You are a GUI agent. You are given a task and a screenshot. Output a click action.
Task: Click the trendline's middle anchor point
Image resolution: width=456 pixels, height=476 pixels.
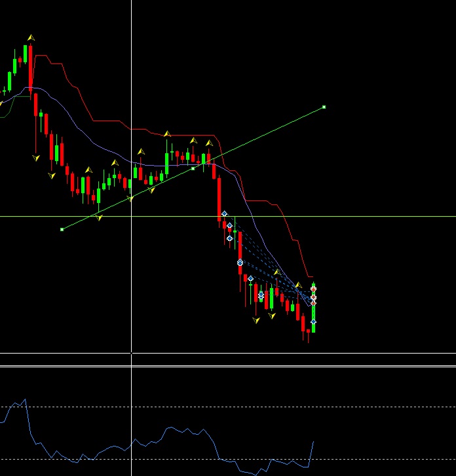pyautogui.click(x=193, y=168)
